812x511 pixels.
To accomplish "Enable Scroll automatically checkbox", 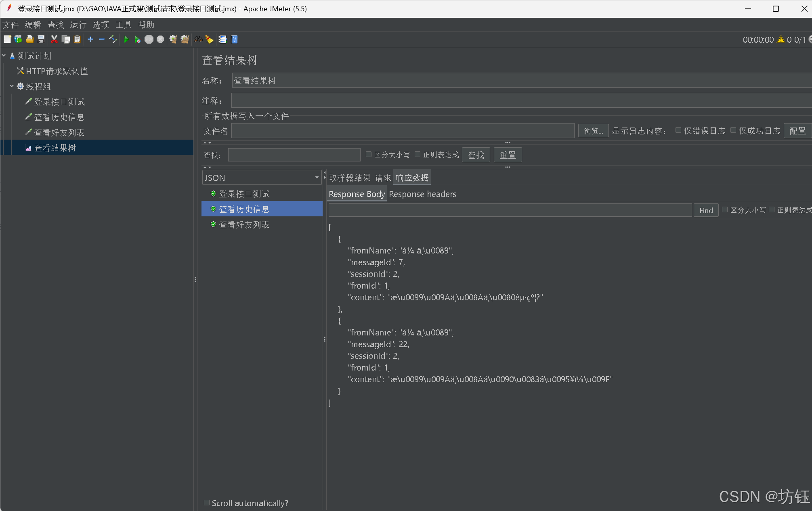I will (x=207, y=503).
